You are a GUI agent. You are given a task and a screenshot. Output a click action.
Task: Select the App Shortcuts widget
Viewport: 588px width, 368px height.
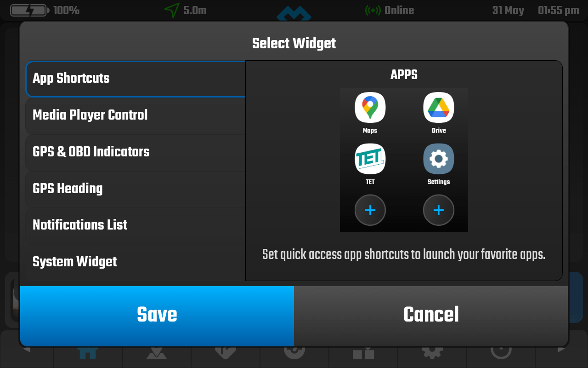(136, 78)
